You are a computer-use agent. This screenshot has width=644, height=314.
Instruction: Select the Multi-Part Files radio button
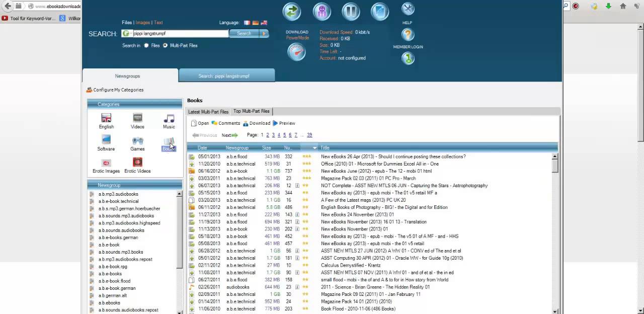click(165, 45)
